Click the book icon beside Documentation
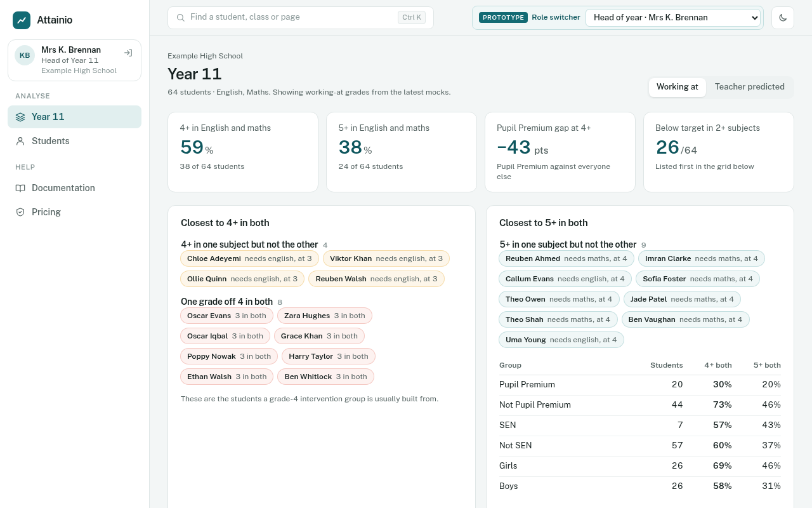 coord(20,188)
